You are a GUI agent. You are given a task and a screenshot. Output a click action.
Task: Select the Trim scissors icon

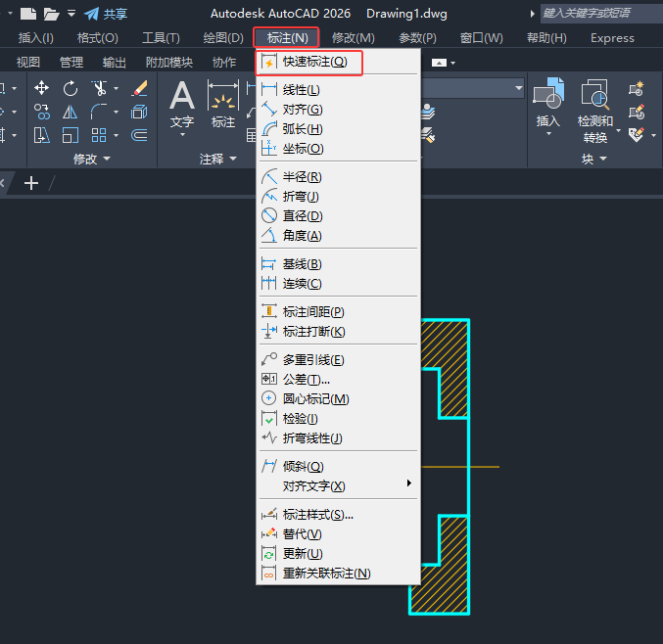click(x=99, y=88)
